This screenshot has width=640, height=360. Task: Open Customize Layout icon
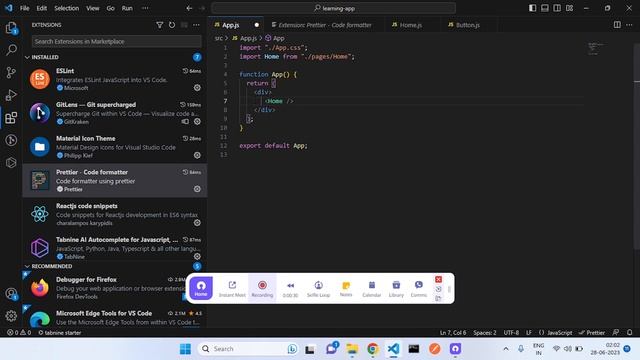[x=569, y=8]
